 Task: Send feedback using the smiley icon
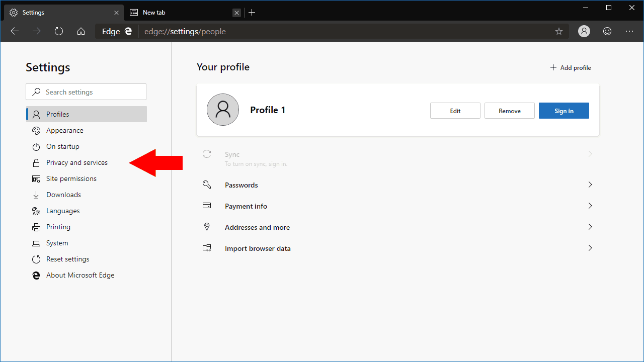coord(607,31)
